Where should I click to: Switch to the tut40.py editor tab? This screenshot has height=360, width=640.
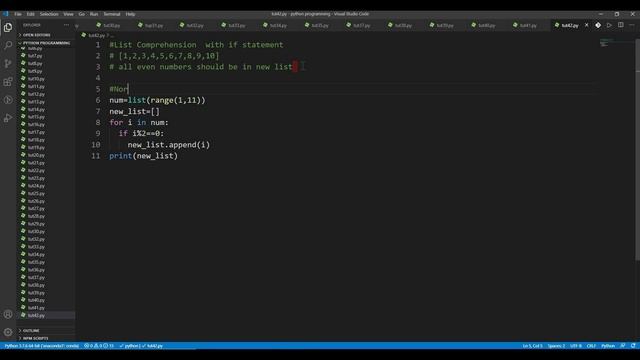[483, 25]
